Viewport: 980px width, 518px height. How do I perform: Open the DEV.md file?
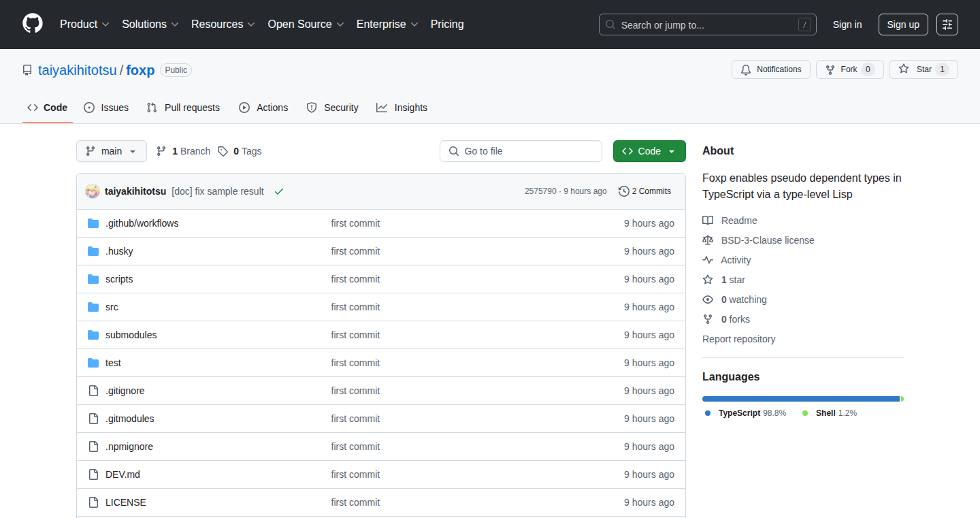(x=122, y=474)
